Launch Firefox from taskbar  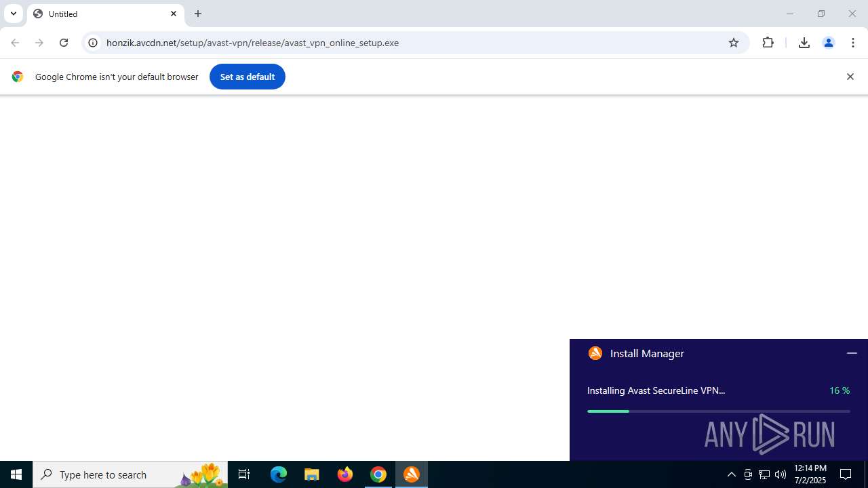pyautogui.click(x=345, y=474)
